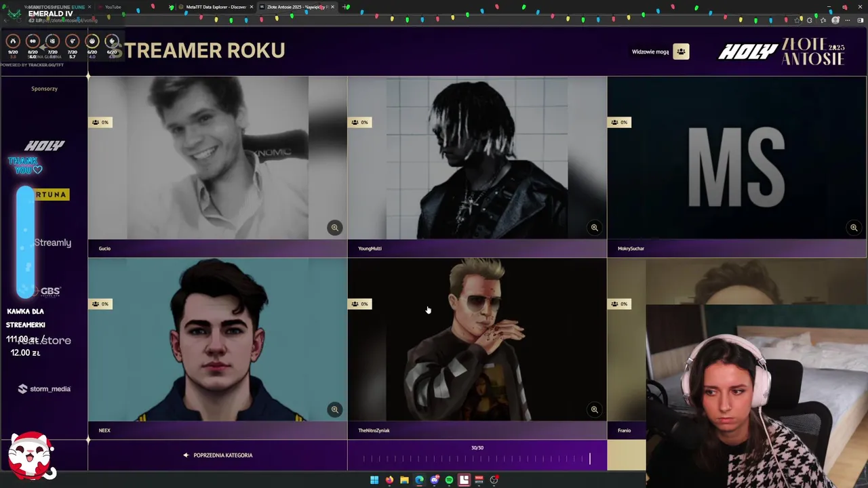Click the gold next button beside the progress bar
The image size is (868, 488).
coord(627,455)
